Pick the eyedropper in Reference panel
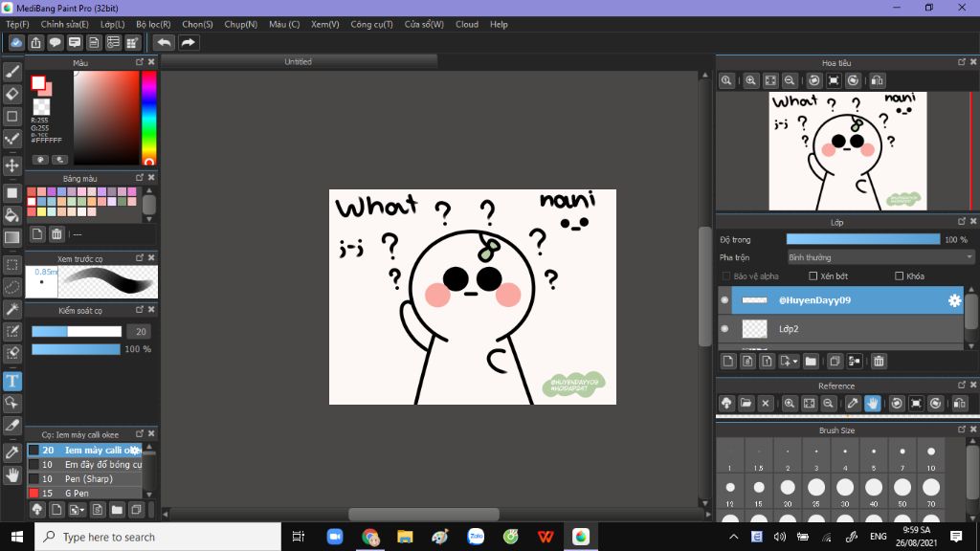The height and width of the screenshot is (551, 980). [x=853, y=404]
